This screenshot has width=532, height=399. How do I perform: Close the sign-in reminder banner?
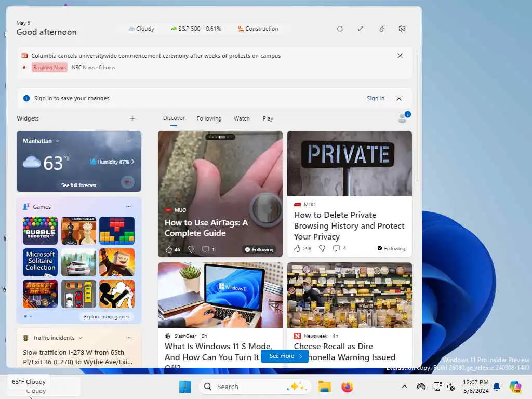(x=399, y=98)
